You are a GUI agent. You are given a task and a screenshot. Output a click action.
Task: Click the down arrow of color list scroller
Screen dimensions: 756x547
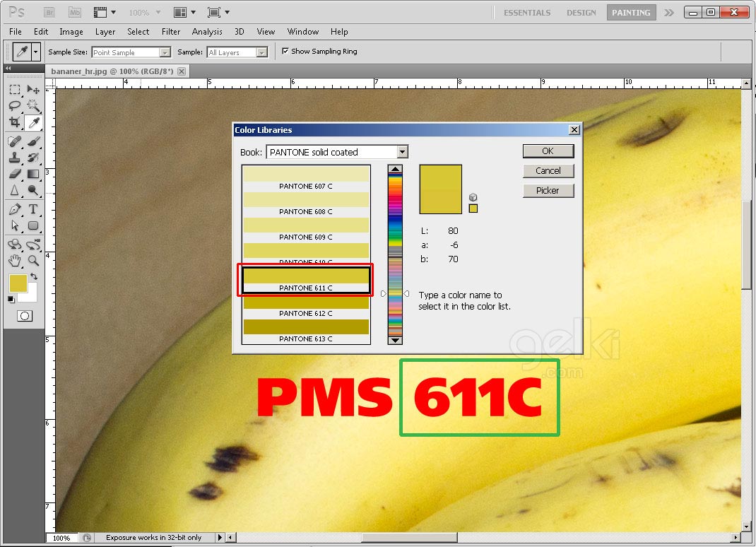click(395, 340)
